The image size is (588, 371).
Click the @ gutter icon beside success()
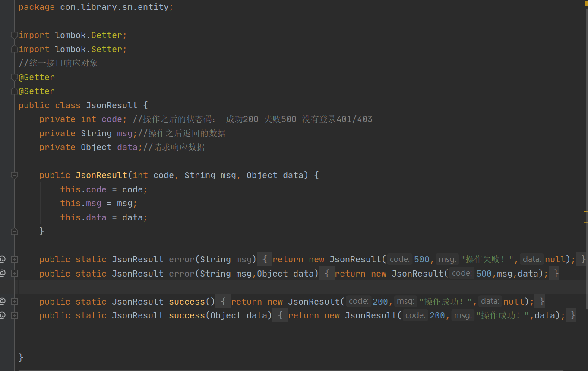click(x=3, y=301)
